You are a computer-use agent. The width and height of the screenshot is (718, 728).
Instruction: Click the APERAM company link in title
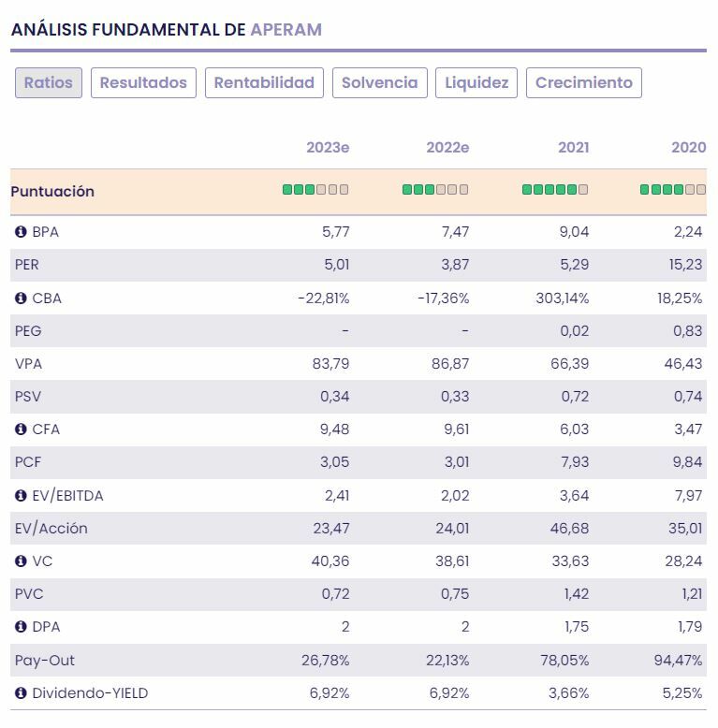[286, 30]
